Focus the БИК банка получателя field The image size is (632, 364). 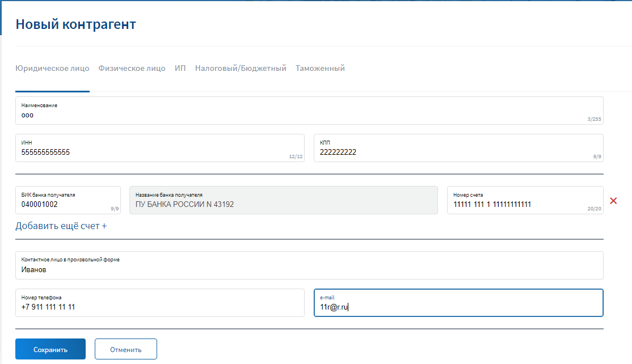[x=68, y=200]
